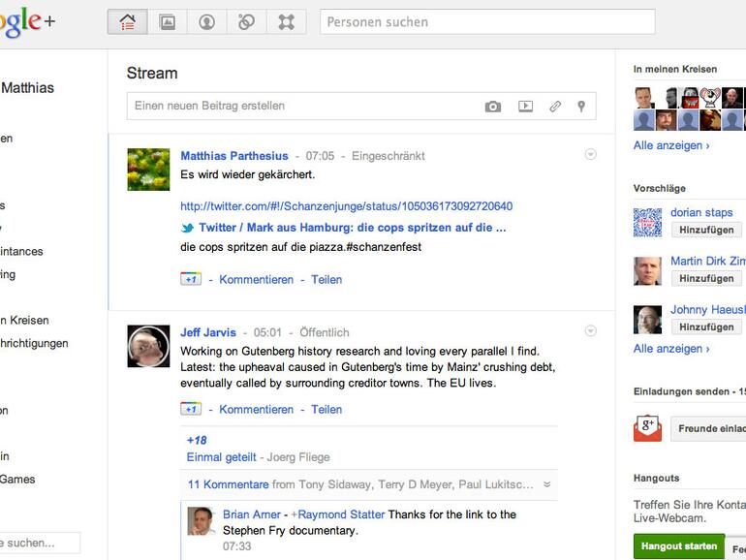Attach a video using the video icon
The height and width of the screenshot is (560, 746).
click(x=525, y=107)
